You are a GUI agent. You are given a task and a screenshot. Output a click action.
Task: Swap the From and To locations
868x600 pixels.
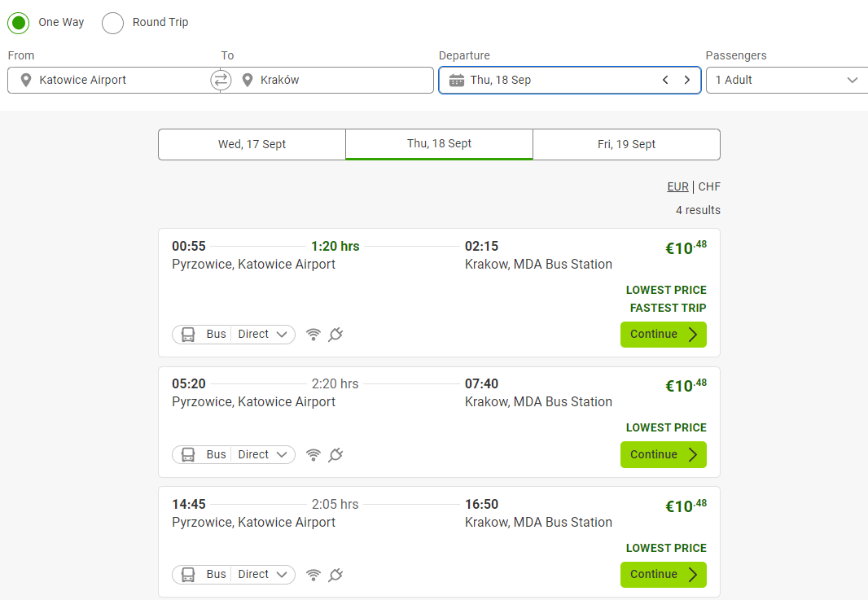[221, 80]
